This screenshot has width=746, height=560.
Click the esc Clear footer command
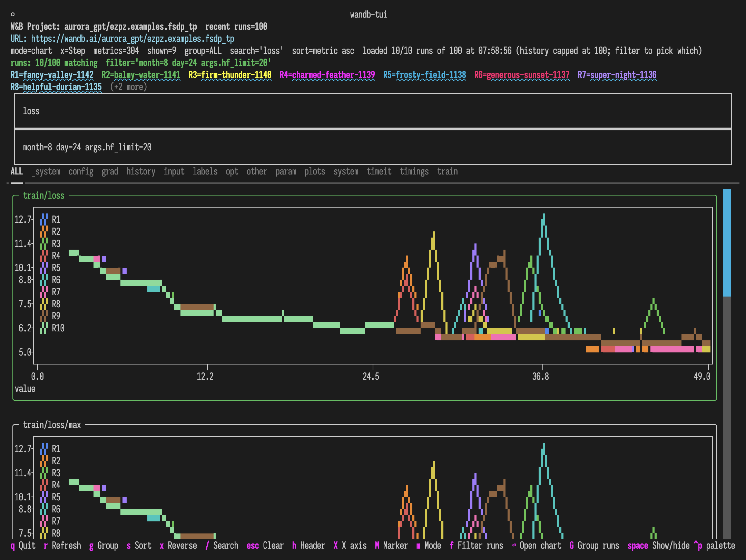265,546
